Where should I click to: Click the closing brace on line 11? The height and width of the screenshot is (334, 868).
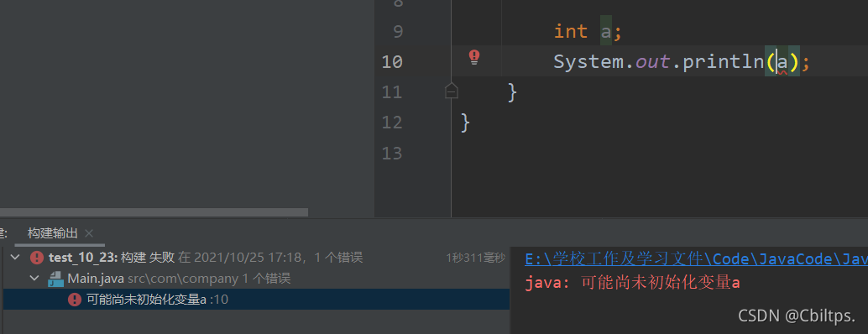pos(512,91)
